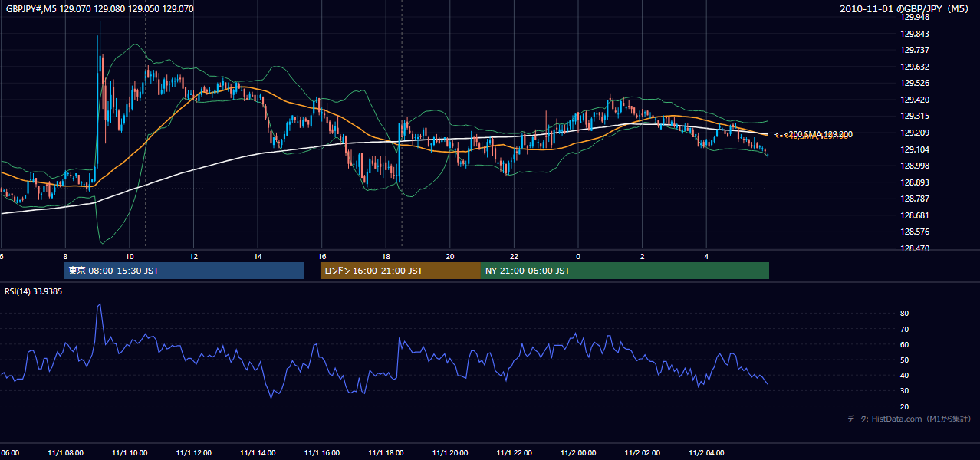
Task: Click price axis label 129.632
Action: pos(916,67)
